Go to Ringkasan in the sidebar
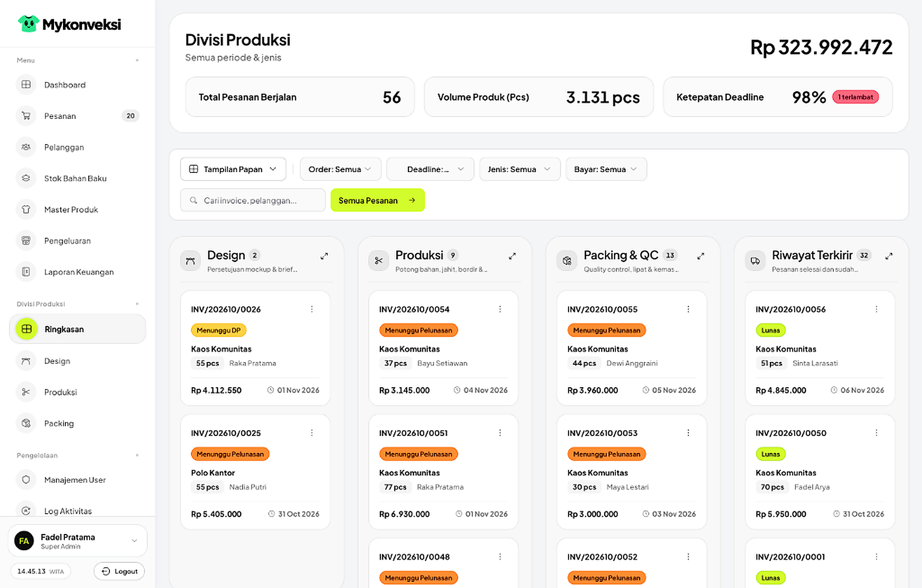Screen dimensions: 922x588 click(x=77, y=329)
